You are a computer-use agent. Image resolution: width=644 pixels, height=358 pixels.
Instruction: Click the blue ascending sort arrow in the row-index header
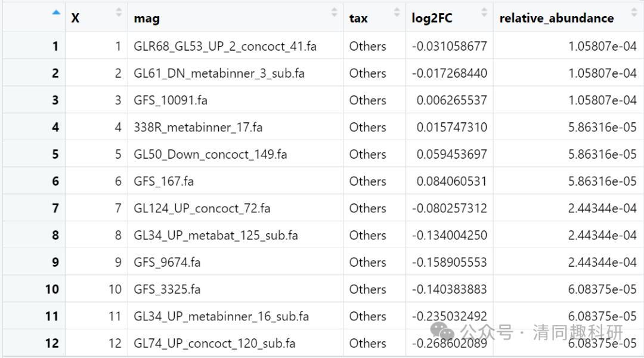pos(56,13)
